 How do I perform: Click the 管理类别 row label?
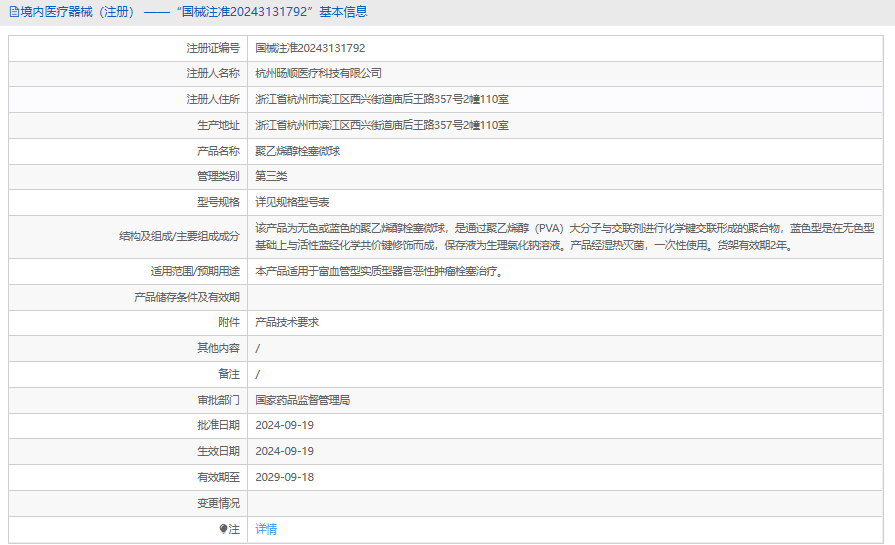pyautogui.click(x=219, y=176)
